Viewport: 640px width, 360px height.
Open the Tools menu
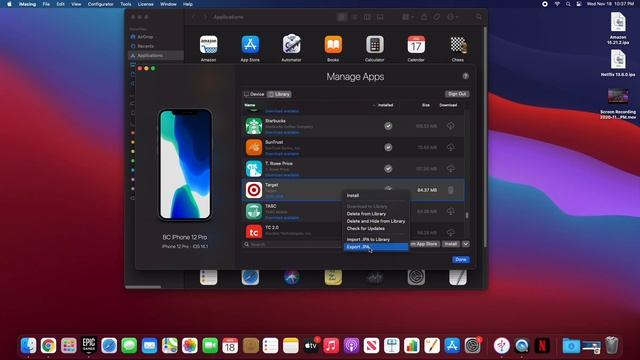click(x=126, y=4)
